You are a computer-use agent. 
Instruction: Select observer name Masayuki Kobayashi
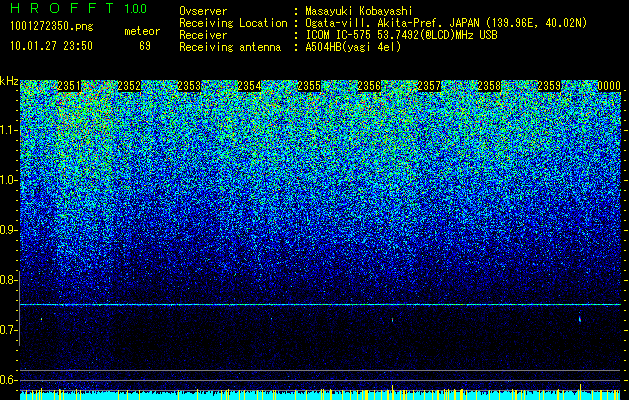coord(359,11)
